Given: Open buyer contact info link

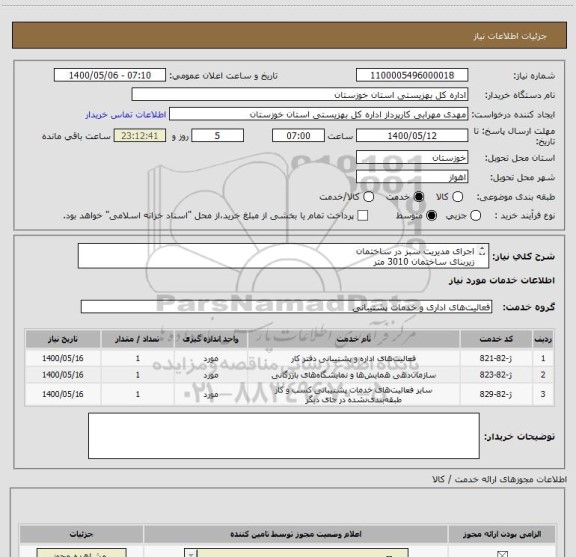Looking at the screenshot, I should click(x=126, y=115).
